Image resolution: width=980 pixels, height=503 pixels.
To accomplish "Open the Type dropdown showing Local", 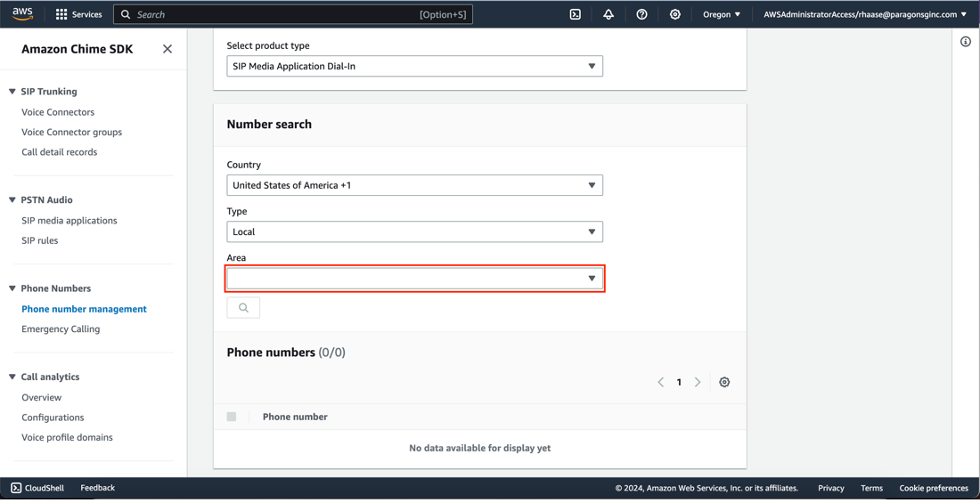I will 415,231.
